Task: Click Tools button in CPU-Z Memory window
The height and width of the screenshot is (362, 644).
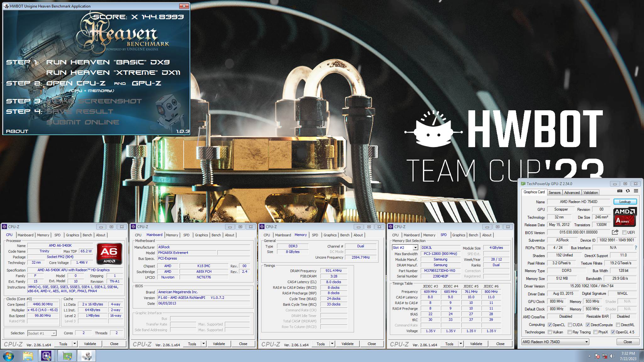Action: point(320,344)
